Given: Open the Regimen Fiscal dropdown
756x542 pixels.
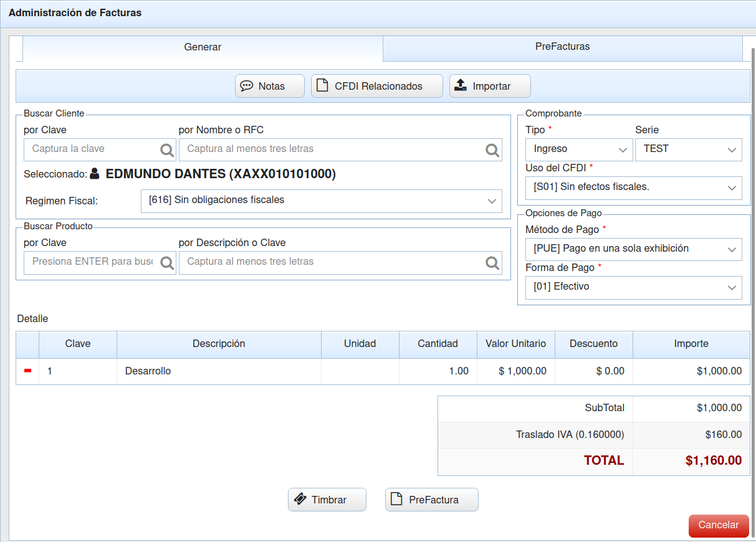Looking at the screenshot, I should tap(322, 201).
